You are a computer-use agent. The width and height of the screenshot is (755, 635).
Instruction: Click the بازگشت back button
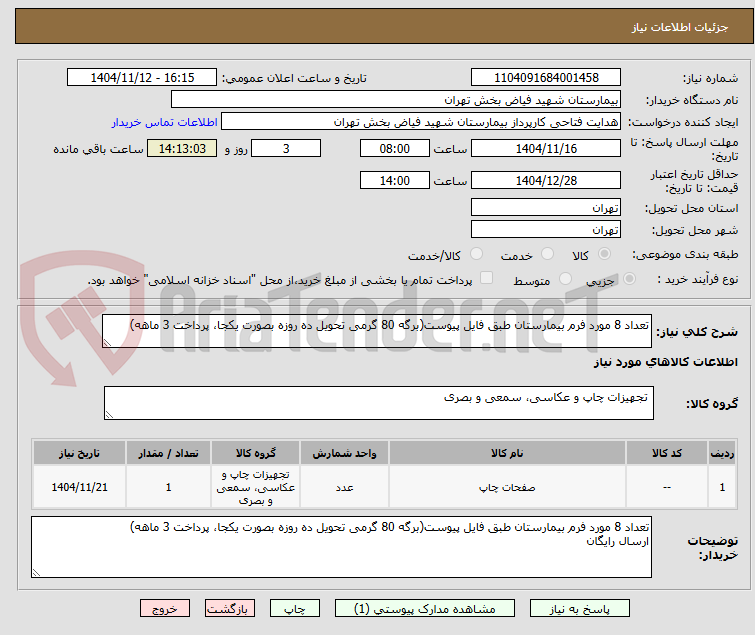click(230, 609)
